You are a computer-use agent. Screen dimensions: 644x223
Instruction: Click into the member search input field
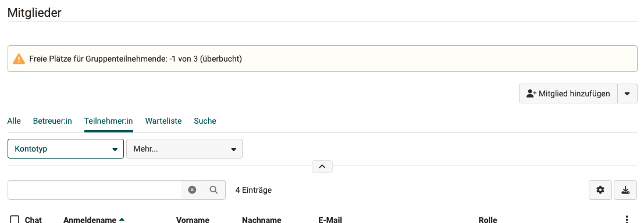(x=95, y=190)
